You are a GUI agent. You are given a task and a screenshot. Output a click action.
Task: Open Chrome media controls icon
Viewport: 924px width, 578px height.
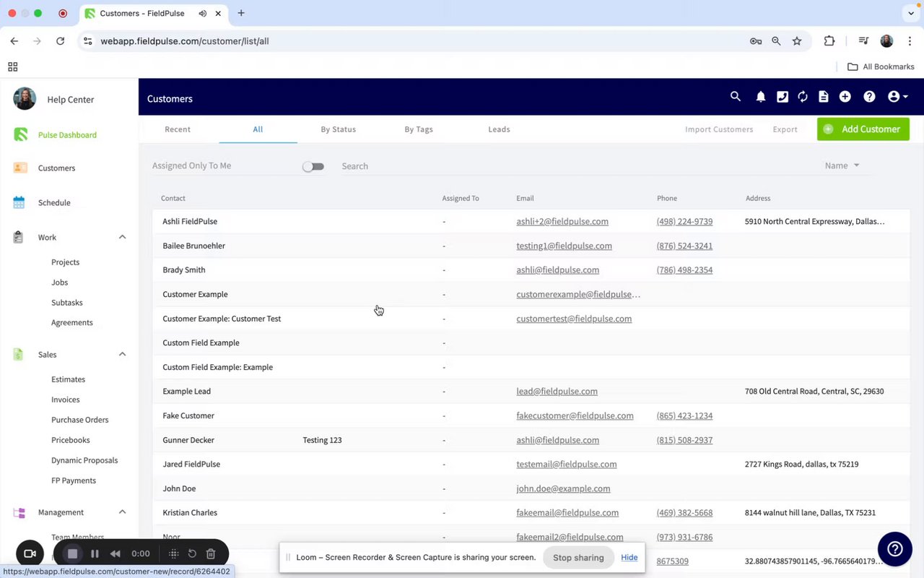[x=863, y=41]
